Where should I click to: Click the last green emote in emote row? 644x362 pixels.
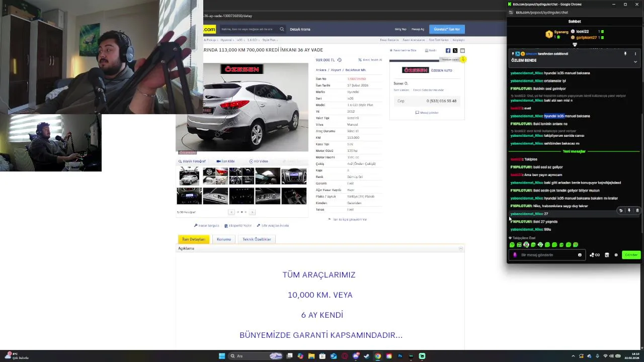point(576,245)
